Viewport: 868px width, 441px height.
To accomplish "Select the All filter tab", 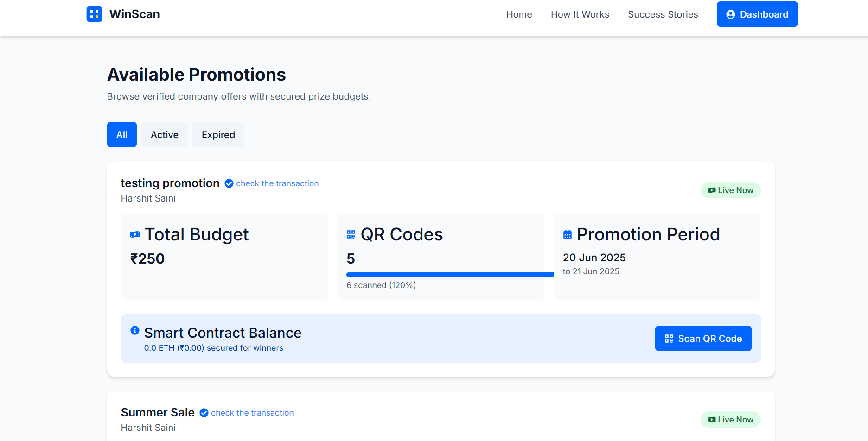I will (x=122, y=135).
